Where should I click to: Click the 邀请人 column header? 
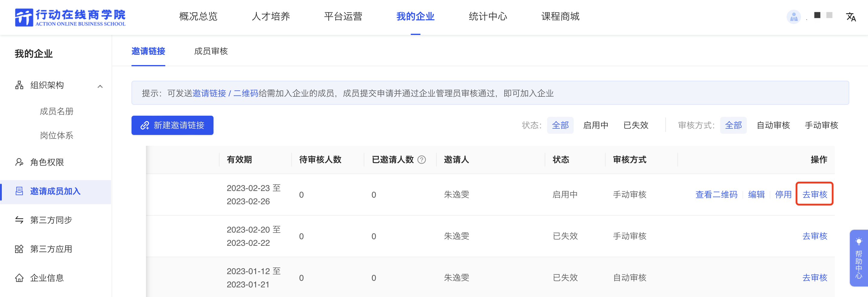[456, 159]
